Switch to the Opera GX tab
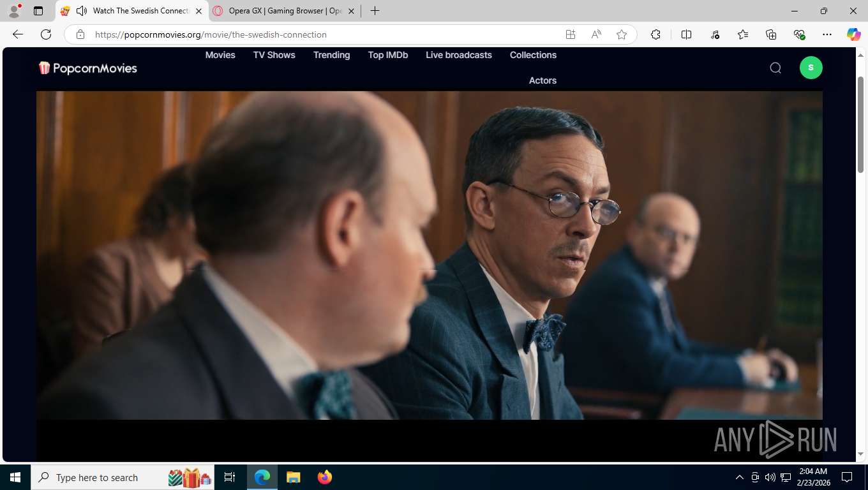This screenshot has width=868, height=490. 284,11
